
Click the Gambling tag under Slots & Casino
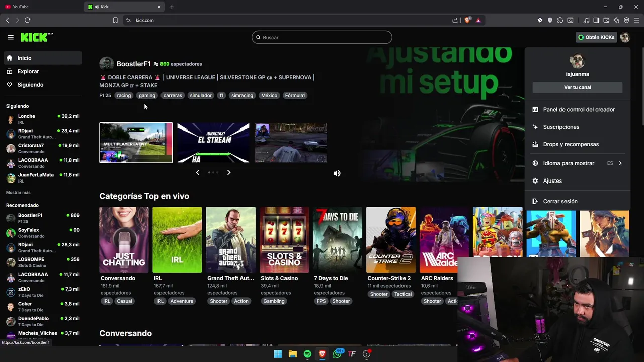tap(274, 301)
